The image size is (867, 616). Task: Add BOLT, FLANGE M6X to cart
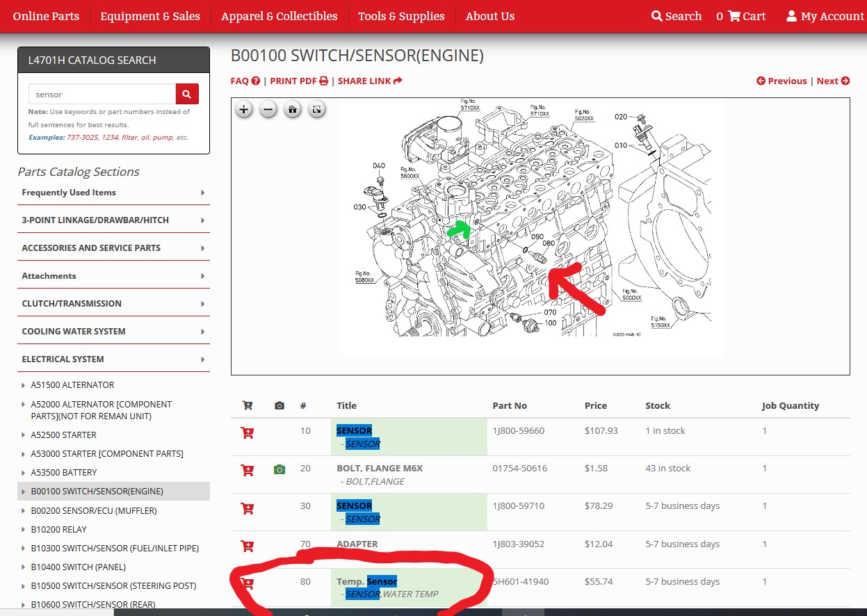[247, 470]
